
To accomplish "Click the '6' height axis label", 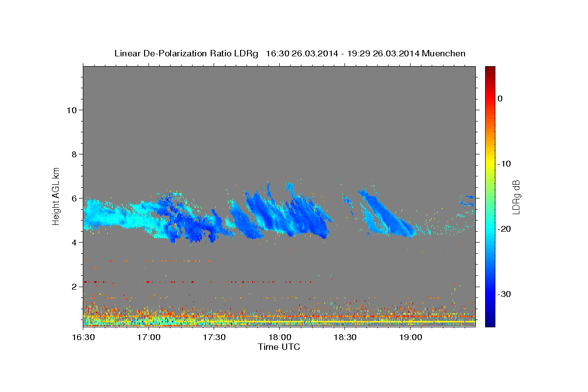I will pos(74,198).
